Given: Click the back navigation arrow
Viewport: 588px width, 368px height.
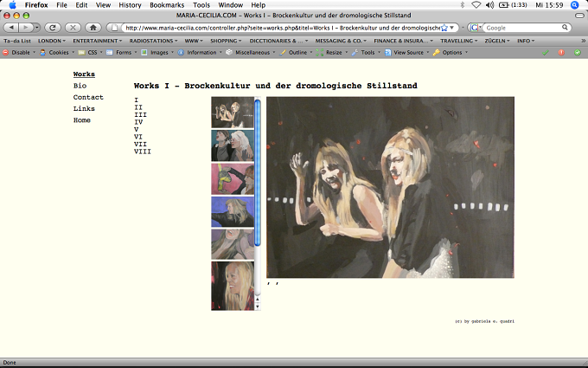Looking at the screenshot, I should [x=11, y=28].
